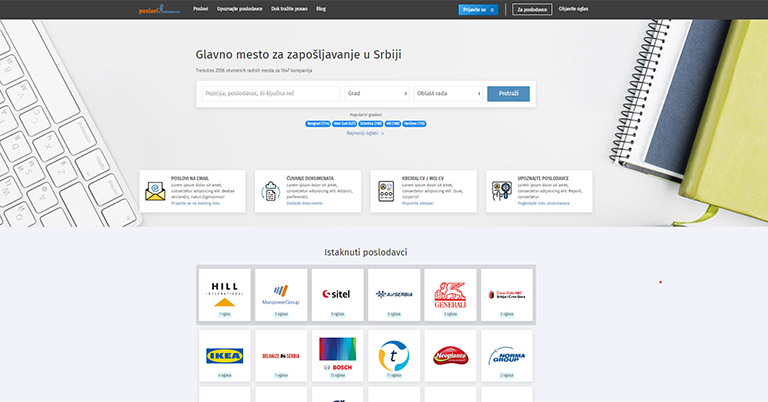Viewport: 768px width, 402px height.
Task: Open the Bosch employer logo
Action: pos(337,355)
